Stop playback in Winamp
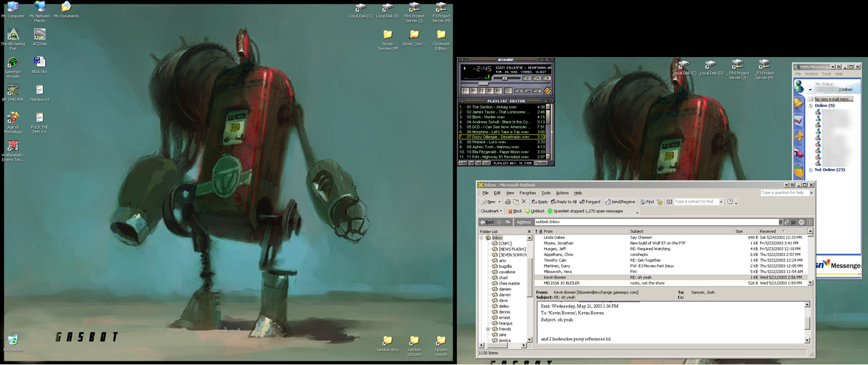The image size is (868, 365). click(x=490, y=91)
